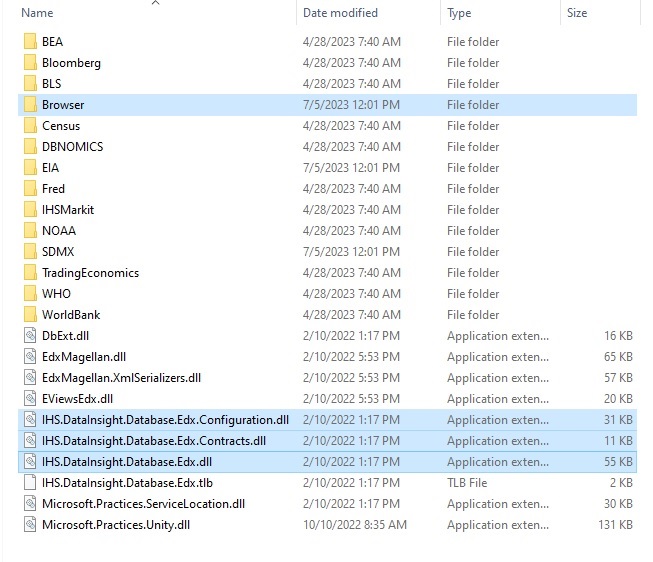Select the Fred folder name
The height and width of the screenshot is (562, 653).
click(53, 189)
